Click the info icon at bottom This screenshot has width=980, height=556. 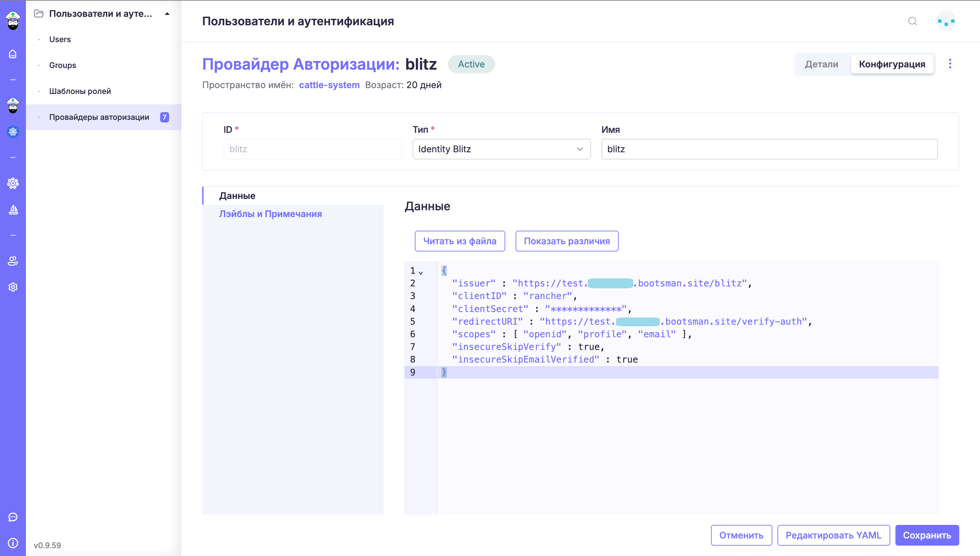pyautogui.click(x=13, y=543)
